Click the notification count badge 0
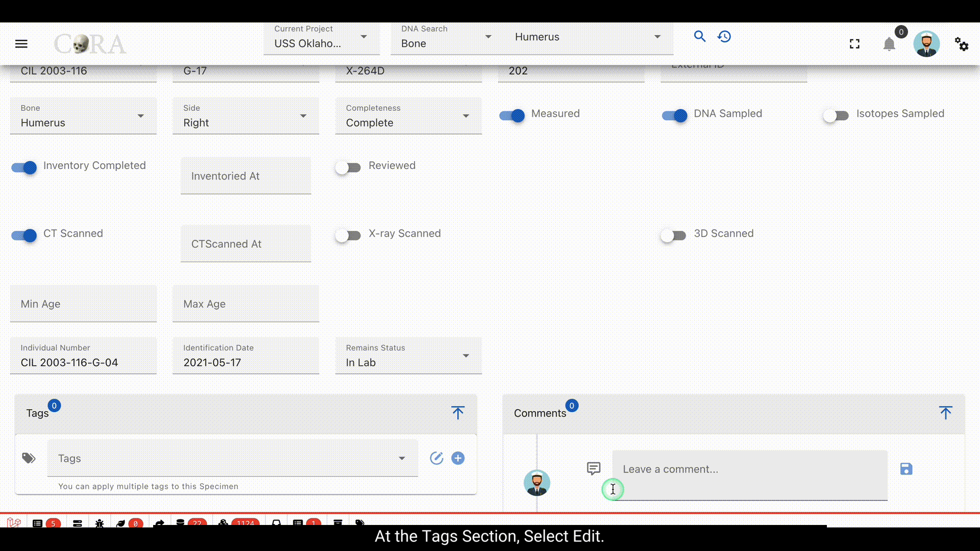The width and height of the screenshot is (980, 551). pos(901,32)
